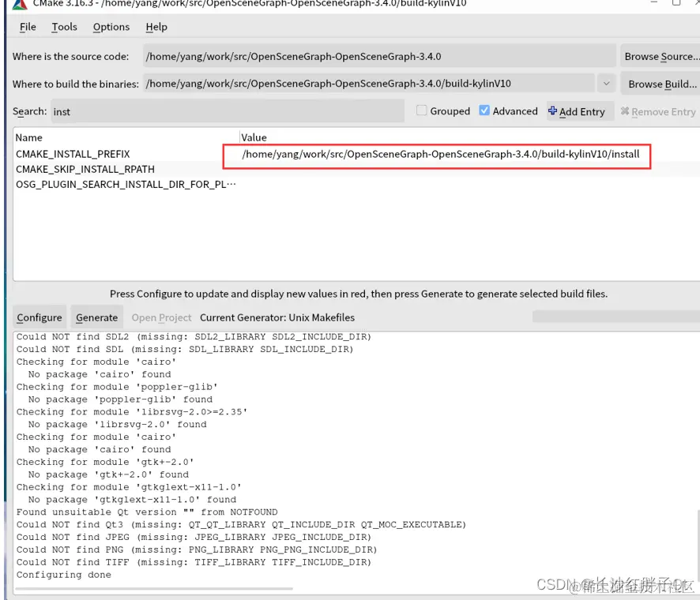Screen dimensions: 700x600
Task: Click 'Current Generator: Unix Makefiles' label
Action: [x=277, y=317]
